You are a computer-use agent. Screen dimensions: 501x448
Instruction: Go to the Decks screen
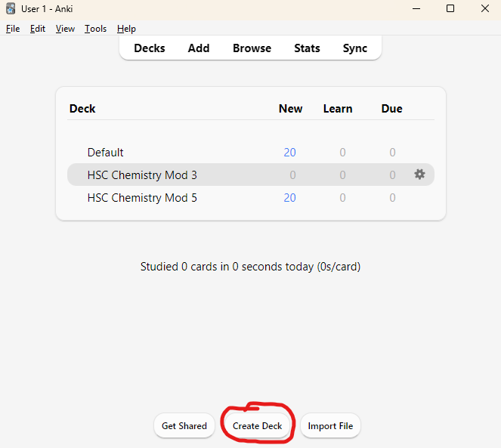[x=150, y=48]
